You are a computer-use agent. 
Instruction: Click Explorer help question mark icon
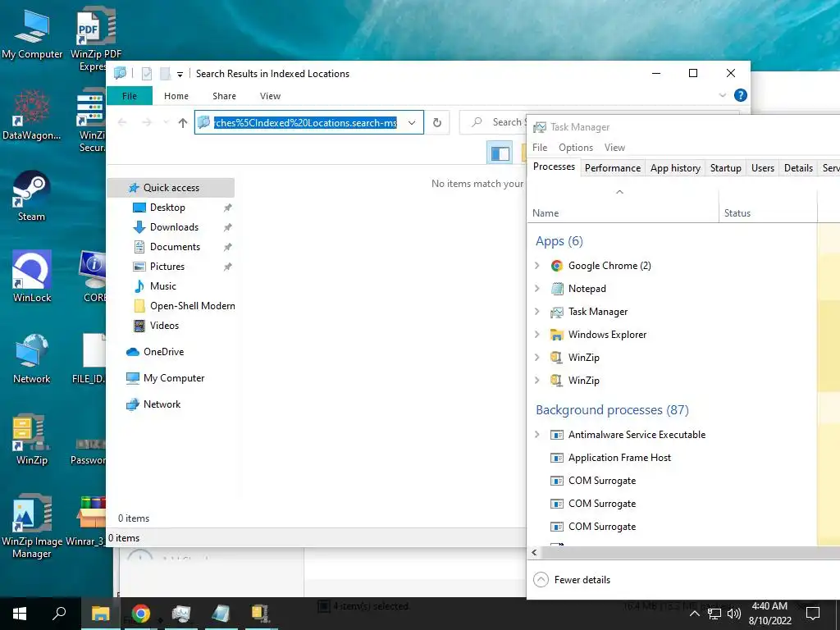[x=741, y=95]
